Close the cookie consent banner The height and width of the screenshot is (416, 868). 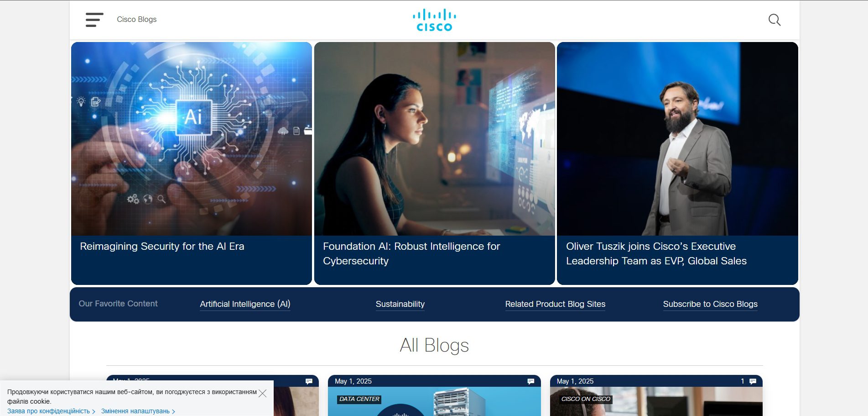pyautogui.click(x=263, y=393)
